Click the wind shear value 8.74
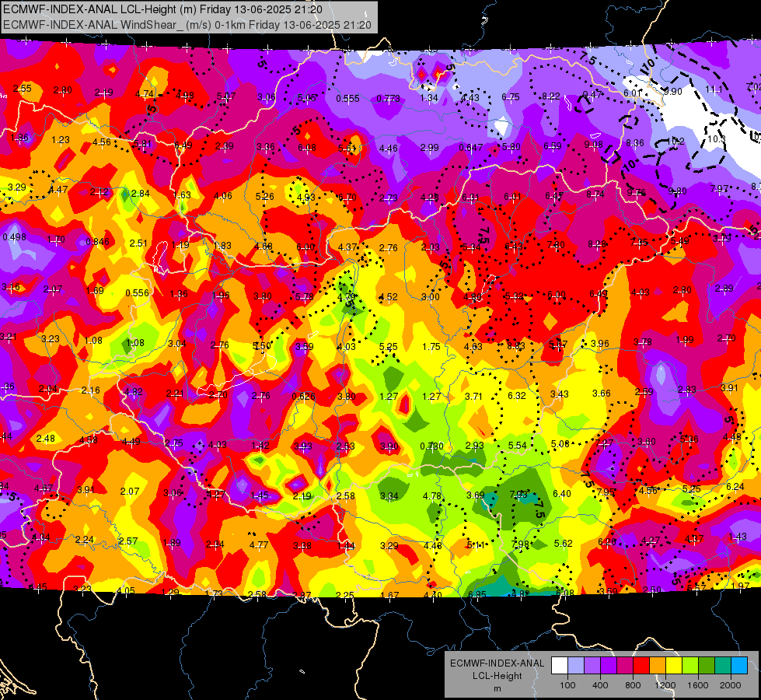761x700 pixels. pos(595,194)
